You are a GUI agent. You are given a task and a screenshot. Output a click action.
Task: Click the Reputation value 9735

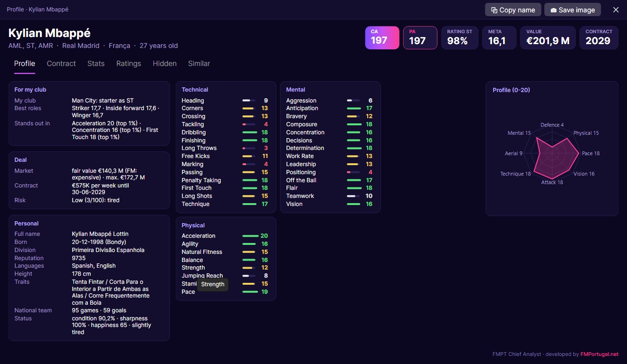(x=79, y=258)
